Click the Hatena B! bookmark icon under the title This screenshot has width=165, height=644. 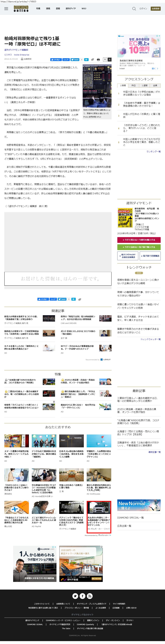point(86,60)
